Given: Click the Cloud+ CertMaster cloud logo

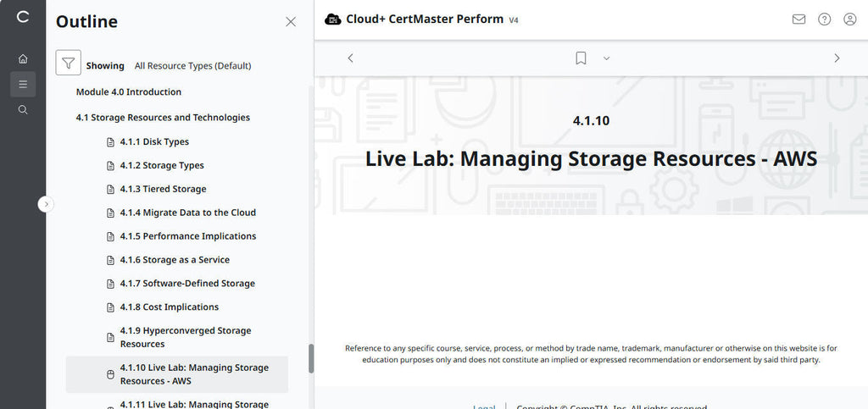Looking at the screenshot, I should (332, 19).
